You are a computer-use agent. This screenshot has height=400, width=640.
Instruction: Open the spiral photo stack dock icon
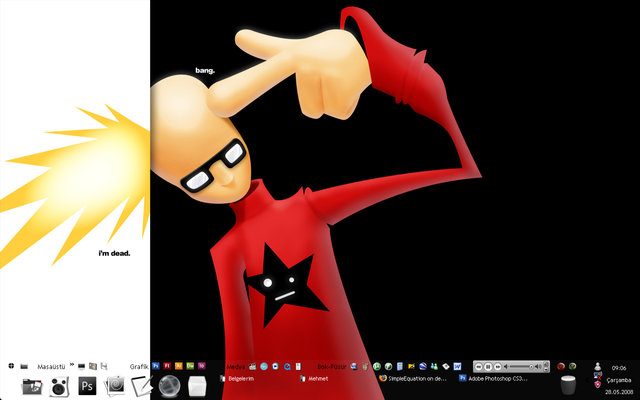point(115,386)
